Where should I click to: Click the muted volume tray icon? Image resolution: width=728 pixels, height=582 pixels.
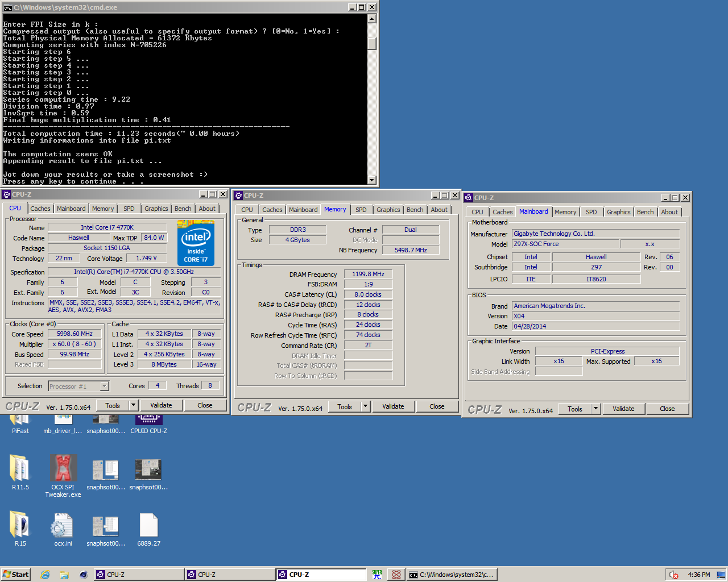pyautogui.click(x=674, y=575)
